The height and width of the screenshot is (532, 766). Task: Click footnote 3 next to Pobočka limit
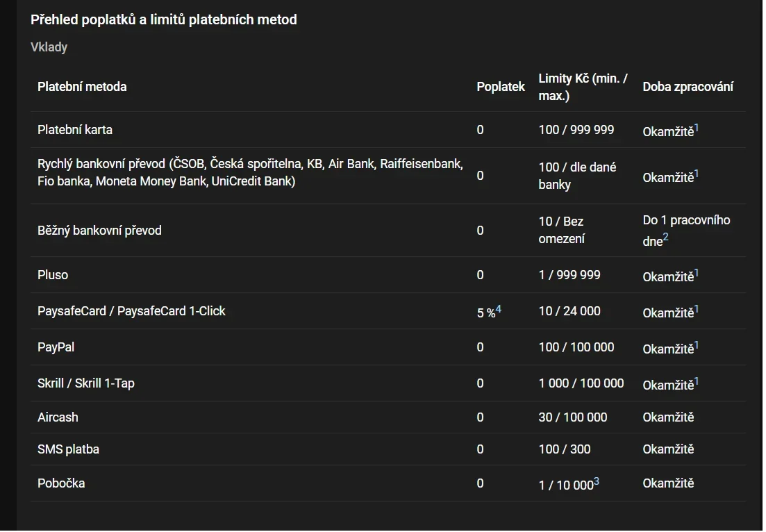click(597, 481)
